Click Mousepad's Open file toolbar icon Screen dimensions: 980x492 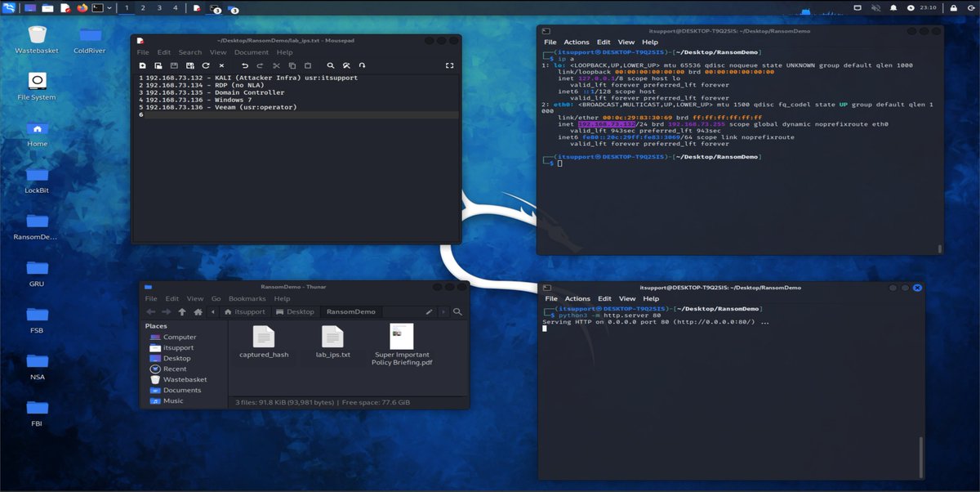point(158,65)
